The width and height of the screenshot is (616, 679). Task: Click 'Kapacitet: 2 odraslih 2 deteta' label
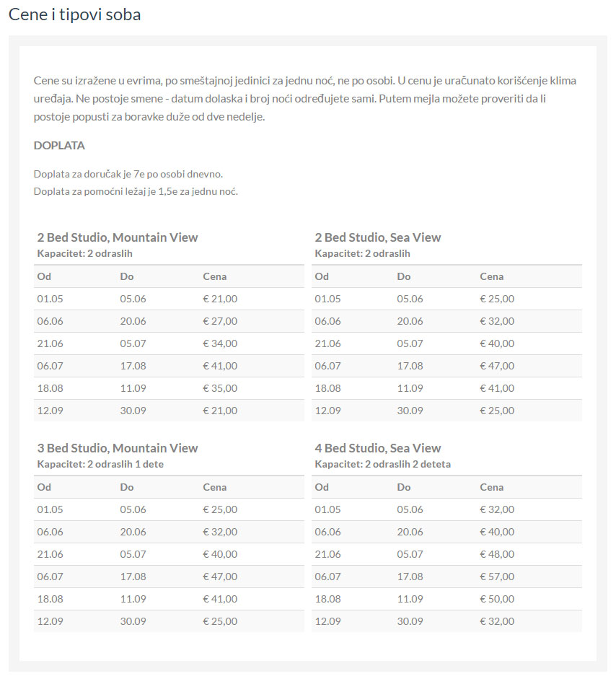[x=382, y=464]
